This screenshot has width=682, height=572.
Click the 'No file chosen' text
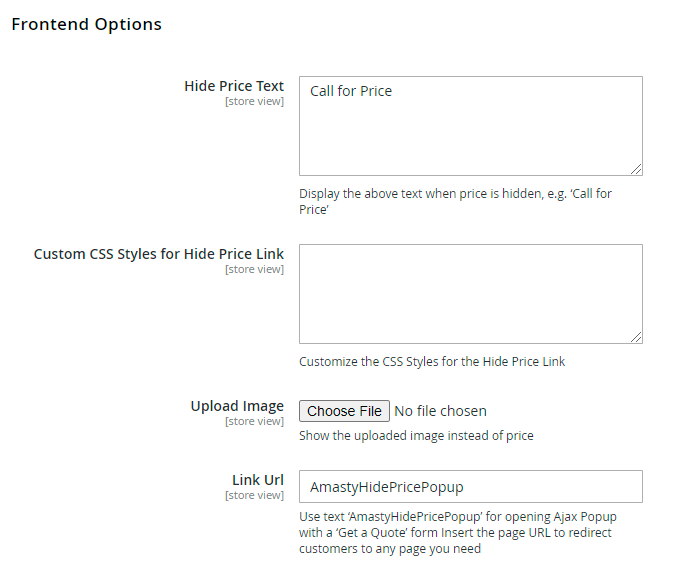tap(440, 411)
